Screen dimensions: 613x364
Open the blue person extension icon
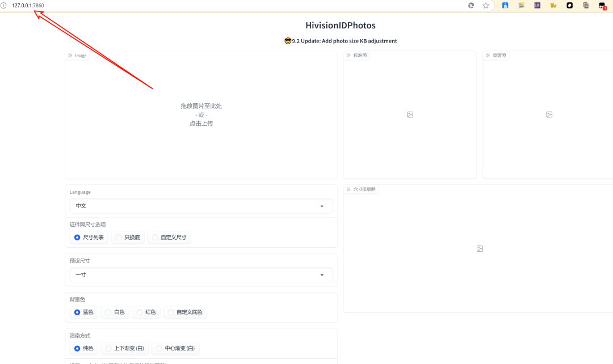505,6
